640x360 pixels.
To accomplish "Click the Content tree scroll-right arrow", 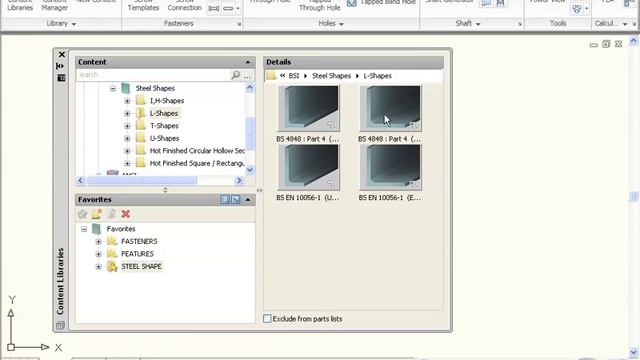I will click(x=239, y=180).
